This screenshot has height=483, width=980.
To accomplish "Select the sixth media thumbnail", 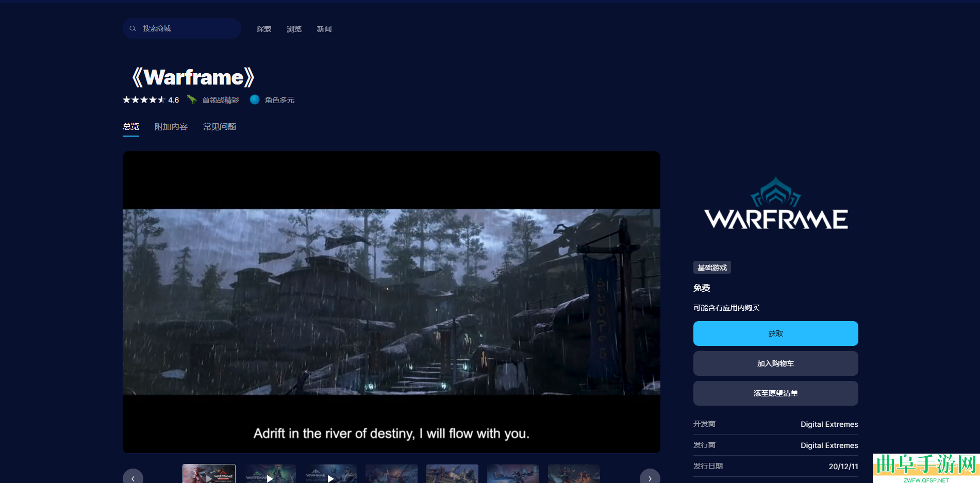I will [513, 474].
